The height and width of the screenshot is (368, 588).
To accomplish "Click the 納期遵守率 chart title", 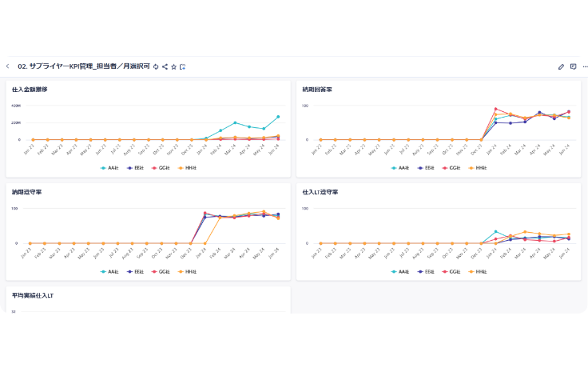I will (x=26, y=192).
